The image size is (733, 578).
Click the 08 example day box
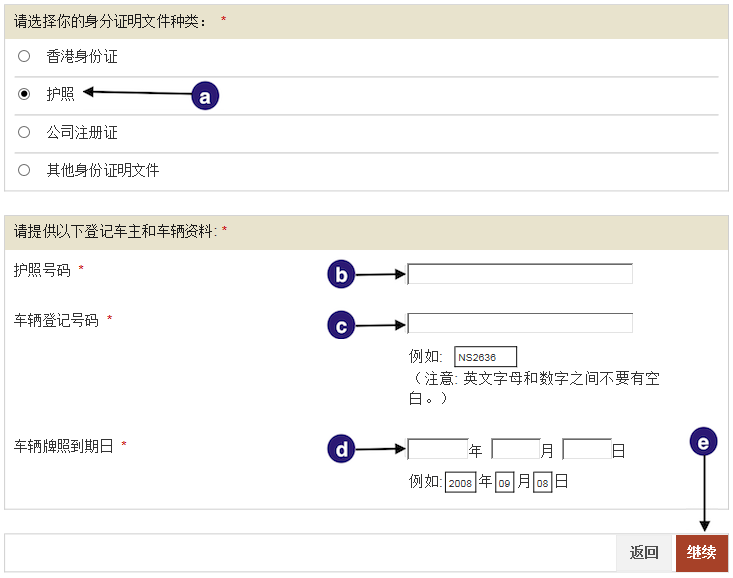542,482
